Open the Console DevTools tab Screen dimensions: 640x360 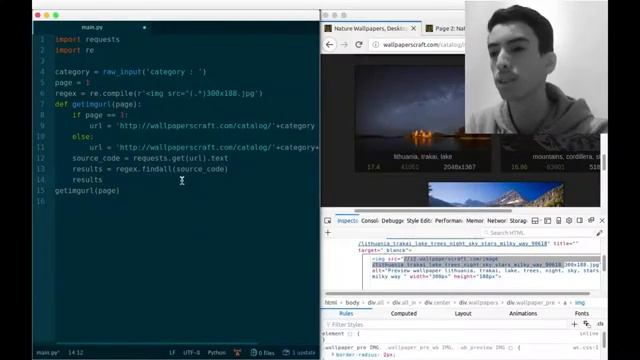point(370,221)
